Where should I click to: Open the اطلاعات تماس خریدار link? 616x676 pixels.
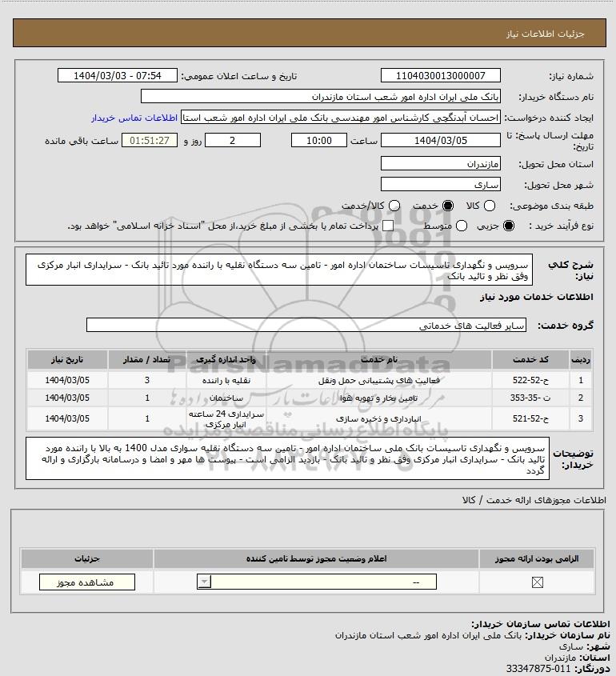point(134,118)
